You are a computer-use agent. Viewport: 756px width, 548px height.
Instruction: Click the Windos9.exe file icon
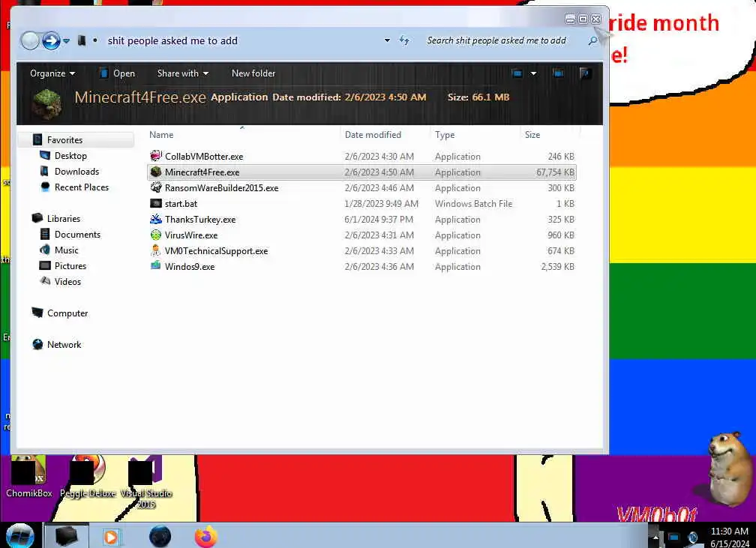click(156, 266)
